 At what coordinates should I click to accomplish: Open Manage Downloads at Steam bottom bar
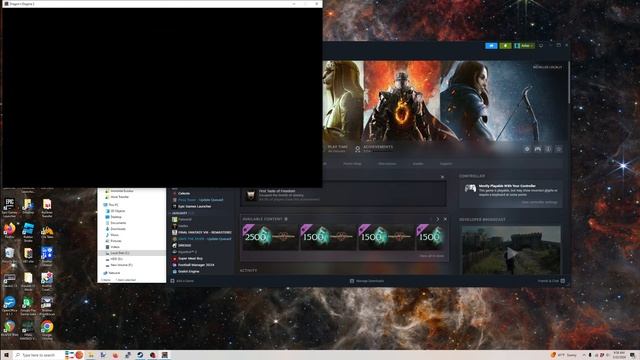click(367, 281)
